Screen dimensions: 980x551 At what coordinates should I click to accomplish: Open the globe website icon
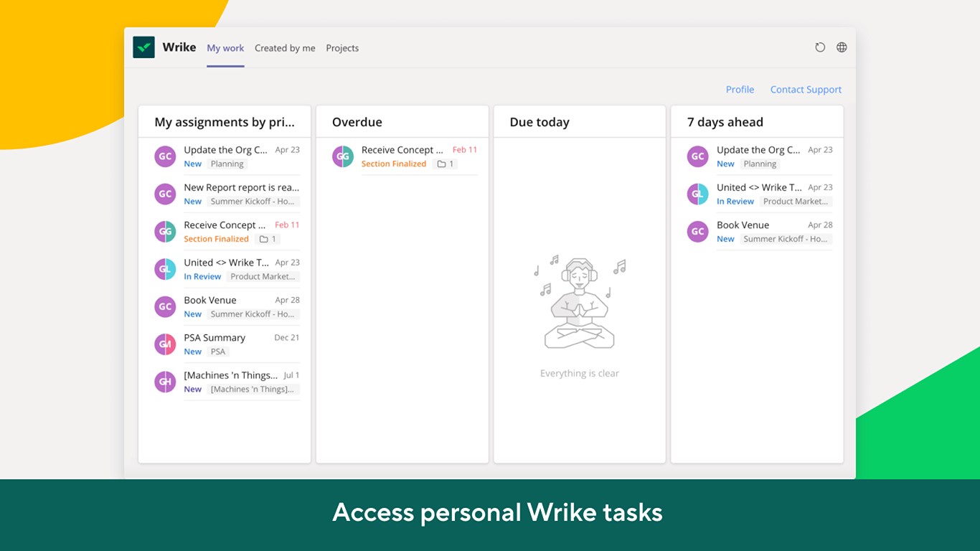click(842, 47)
